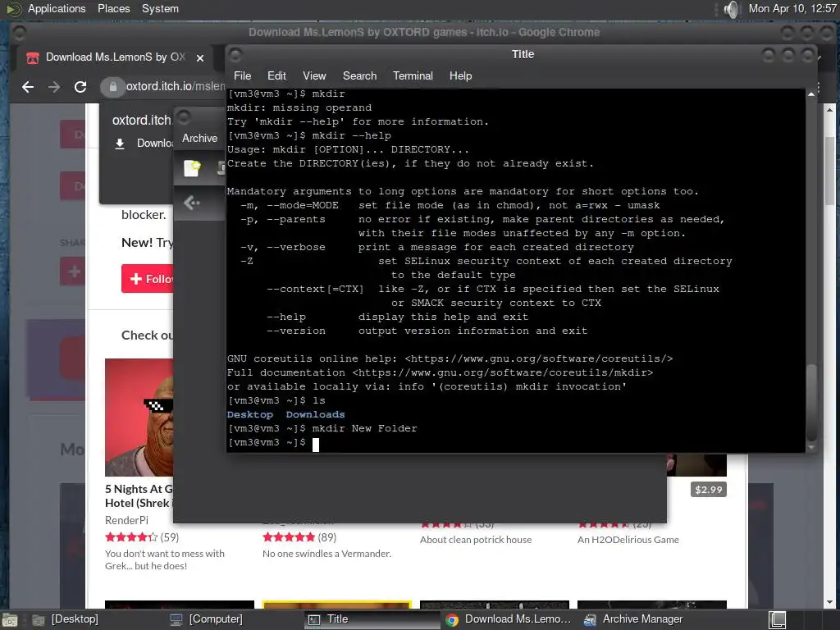Switch to Archive Manager taskbar button
The width and height of the screenshot is (840, 630).
pos(632,619)
